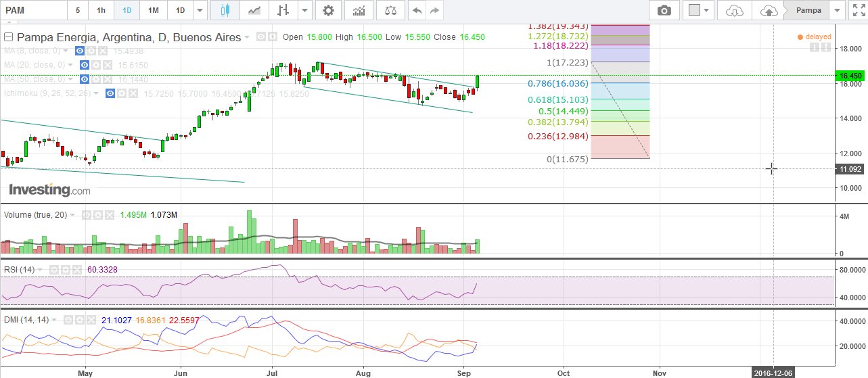Open main symbol Pampa Energia settings gear
Viewport: 868px width, 378px height.
click(x=271, y=37)
